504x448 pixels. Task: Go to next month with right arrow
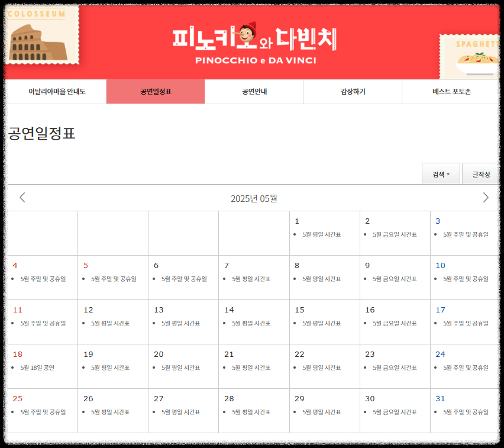tap(485, 198)
